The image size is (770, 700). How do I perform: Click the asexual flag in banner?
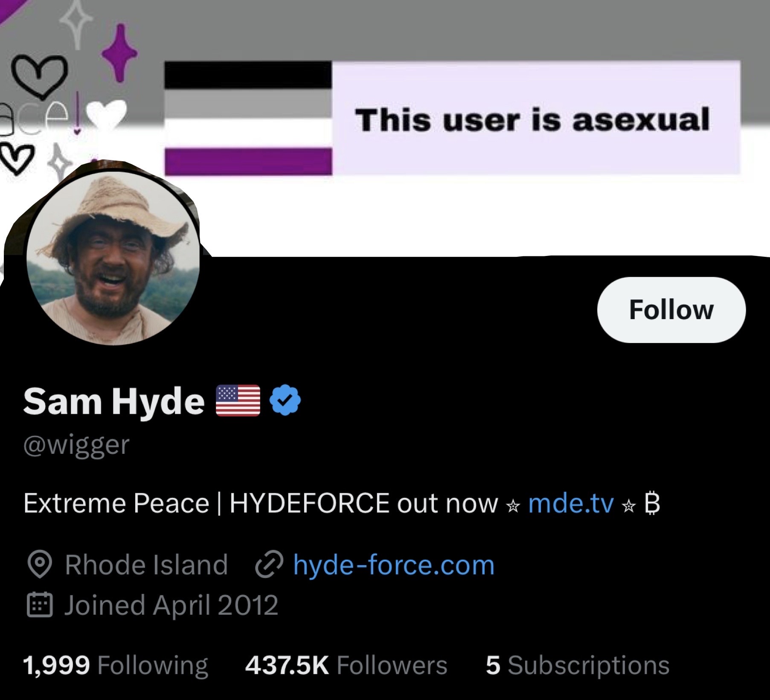coord(248,118)
